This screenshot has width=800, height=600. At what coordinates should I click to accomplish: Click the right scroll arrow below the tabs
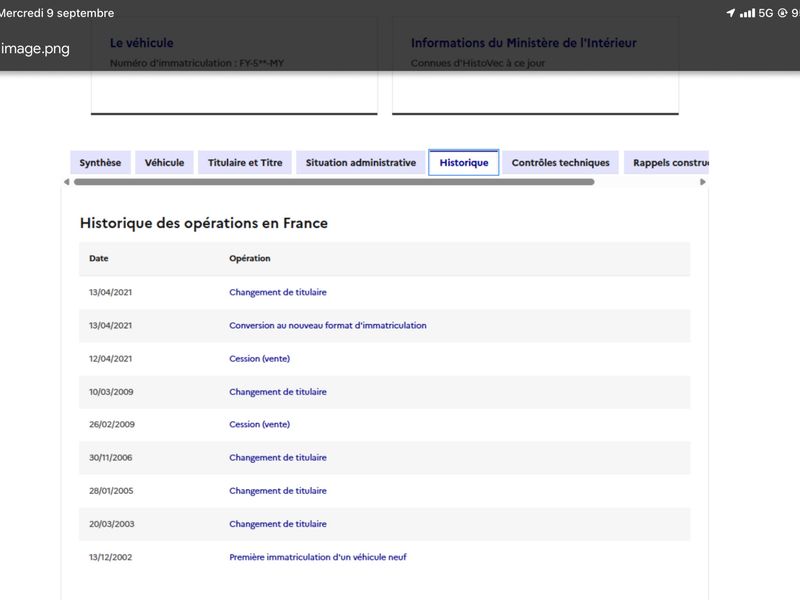tap(703, 182)
